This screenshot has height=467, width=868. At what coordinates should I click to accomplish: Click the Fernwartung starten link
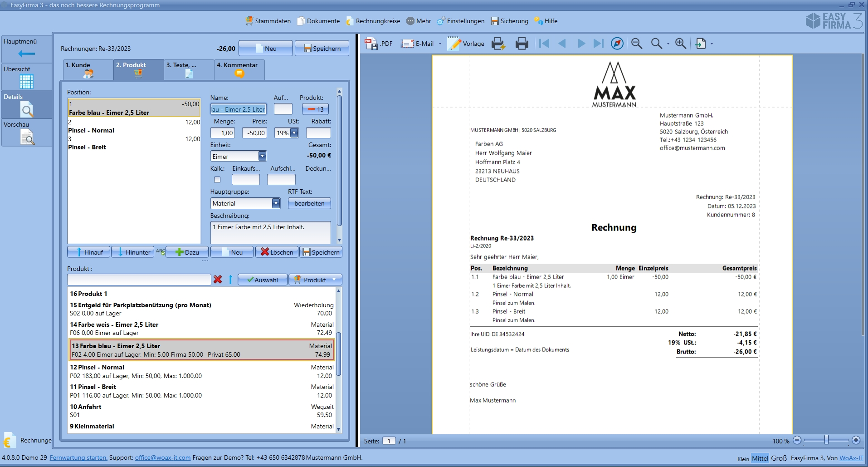coord(78,457)
